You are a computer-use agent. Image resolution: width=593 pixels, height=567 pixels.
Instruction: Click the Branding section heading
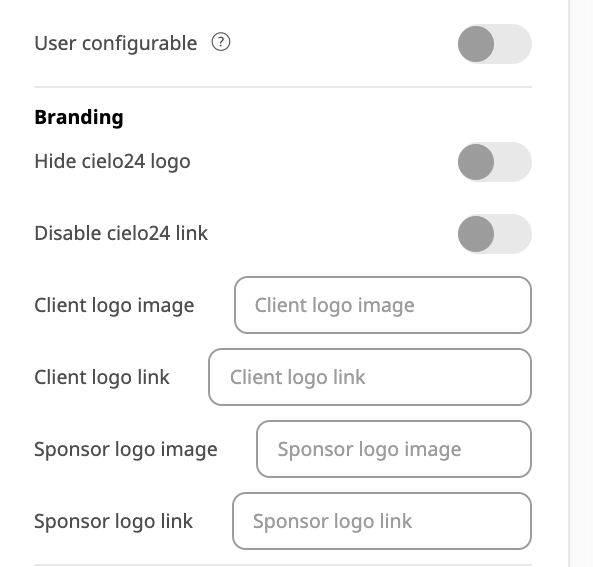79,117
